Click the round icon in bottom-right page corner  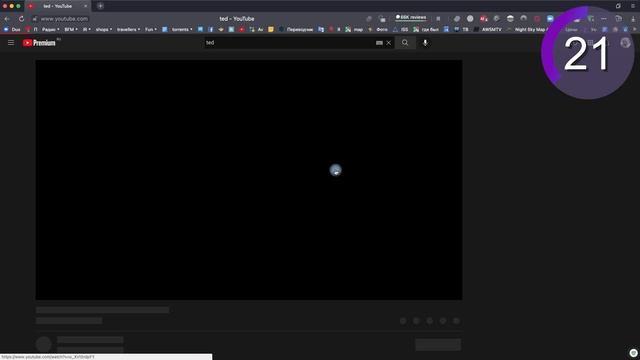click(x=633, y=353)
